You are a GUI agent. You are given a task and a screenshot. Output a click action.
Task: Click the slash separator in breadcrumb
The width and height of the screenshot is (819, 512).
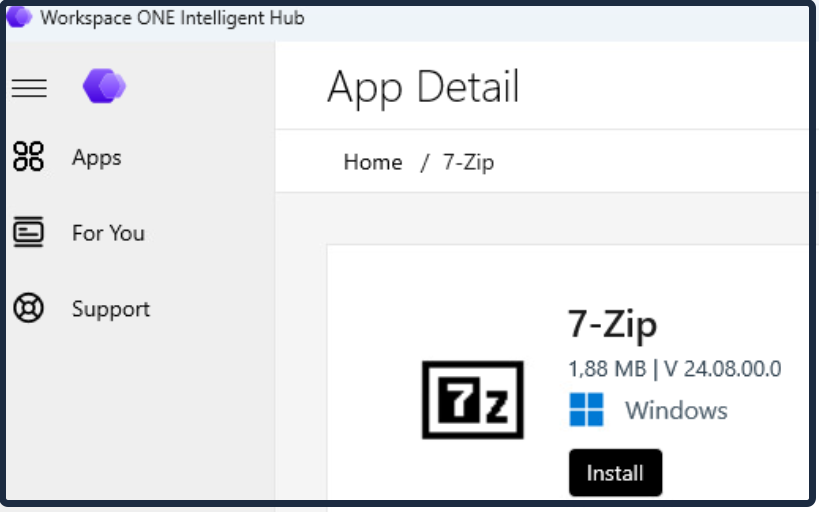pos(424,162)
